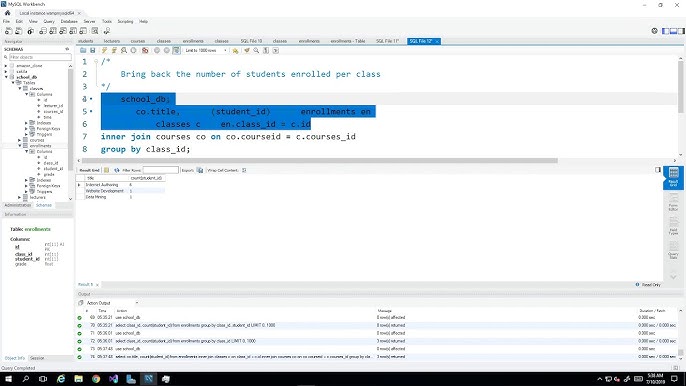This screenshot has height=386, width=686.
Task: Switch to Administration navigator tab
Action: tap(18, 205)
